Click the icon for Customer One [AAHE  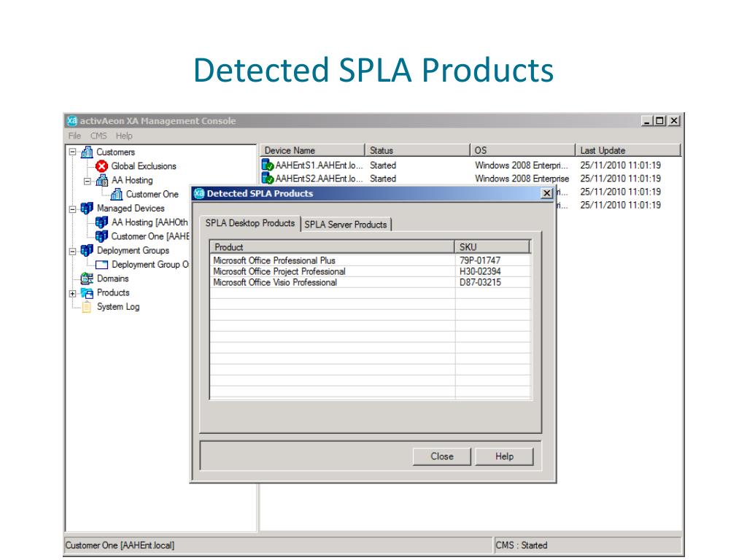[101, 236]
